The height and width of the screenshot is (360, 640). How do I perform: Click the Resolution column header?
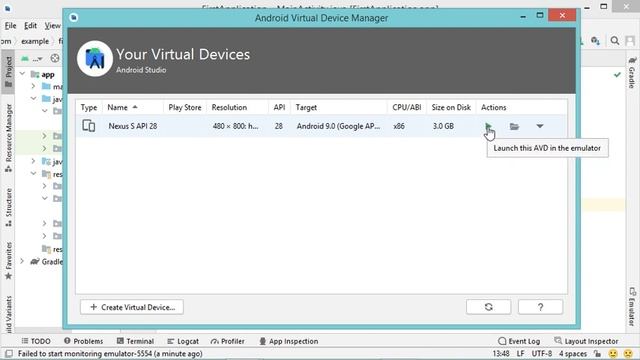coord(229,107)
